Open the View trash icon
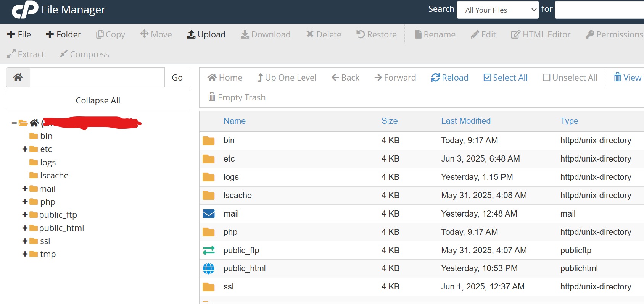The height and width of the screenshot is (304, 644). pos(617,78)
